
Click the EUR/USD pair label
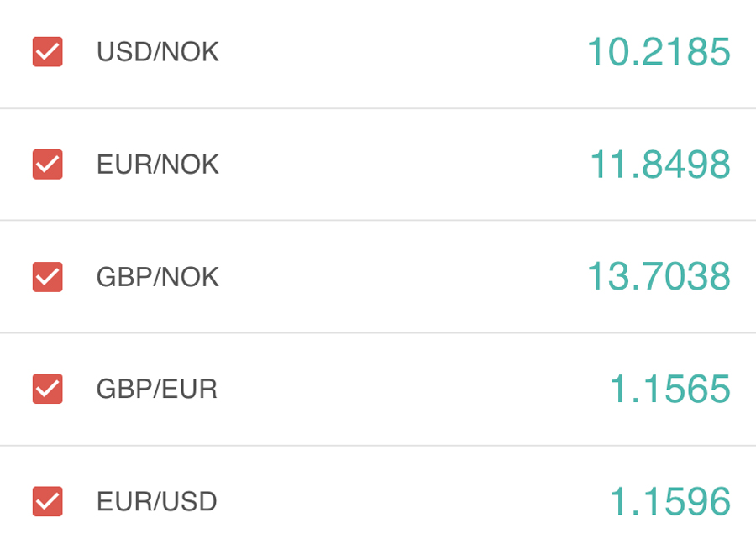[x=157, y=502]
